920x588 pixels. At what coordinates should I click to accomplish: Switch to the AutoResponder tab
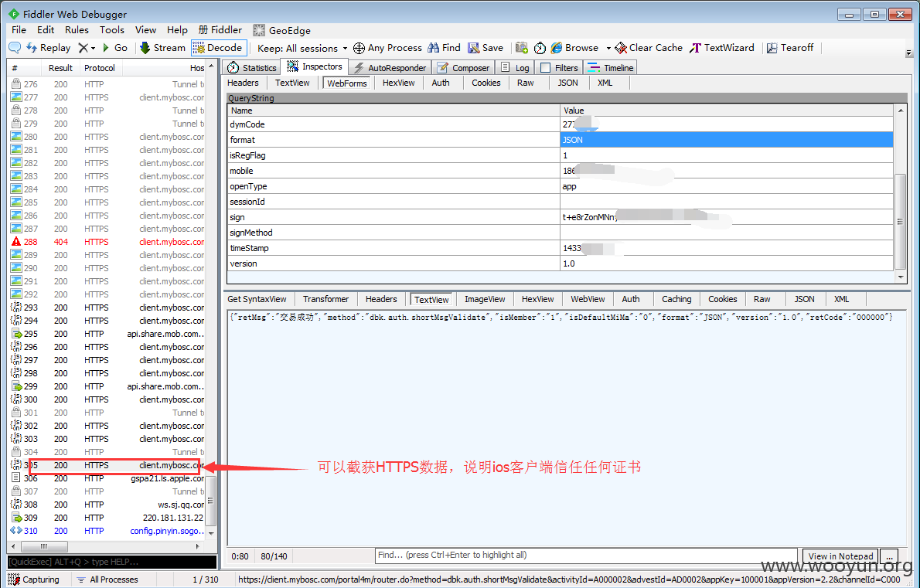coord(390,68)
